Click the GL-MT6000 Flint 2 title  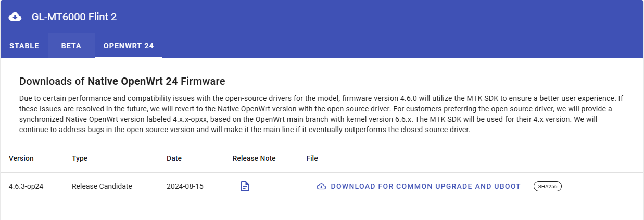tap(74, 17)
